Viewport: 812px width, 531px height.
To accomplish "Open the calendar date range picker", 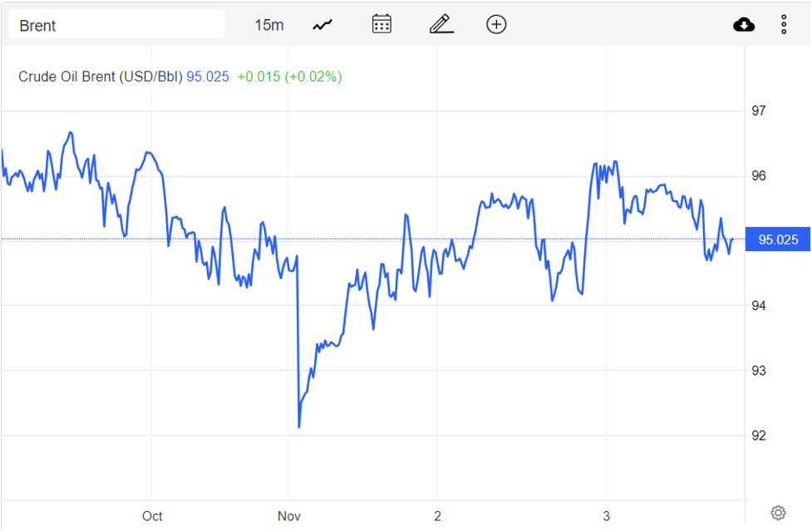I will click(x=381, y=24).
